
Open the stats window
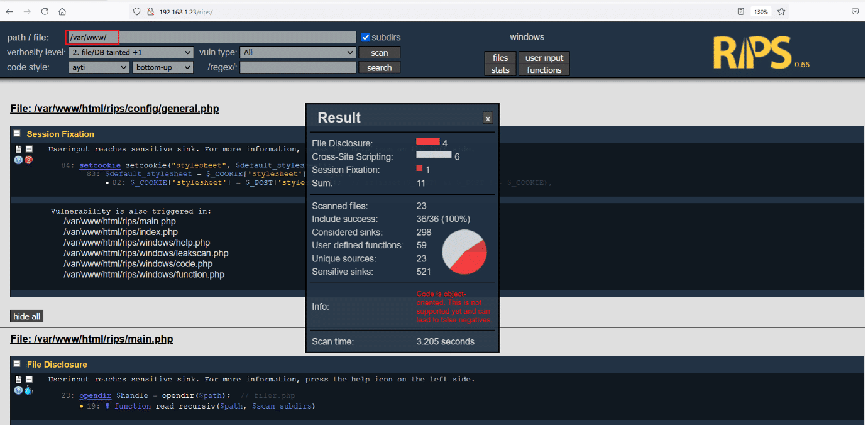[500, 70]
